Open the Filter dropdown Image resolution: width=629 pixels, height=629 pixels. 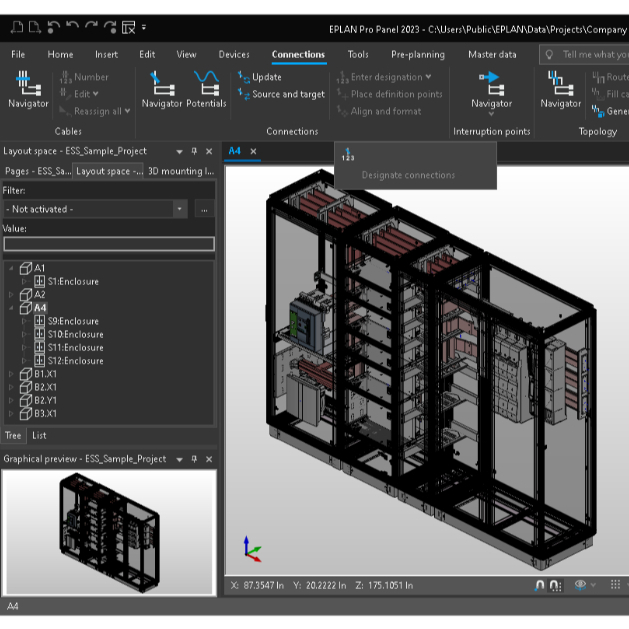tap(179, 209)
